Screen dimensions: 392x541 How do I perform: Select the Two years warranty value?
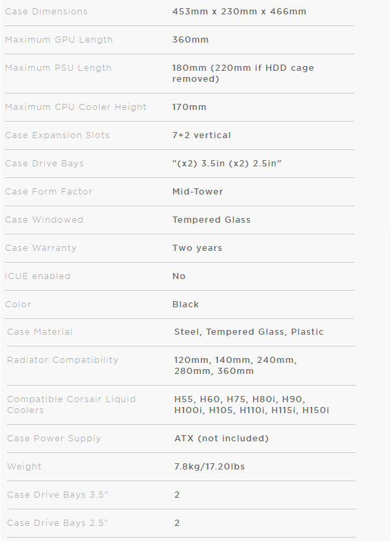197,248
